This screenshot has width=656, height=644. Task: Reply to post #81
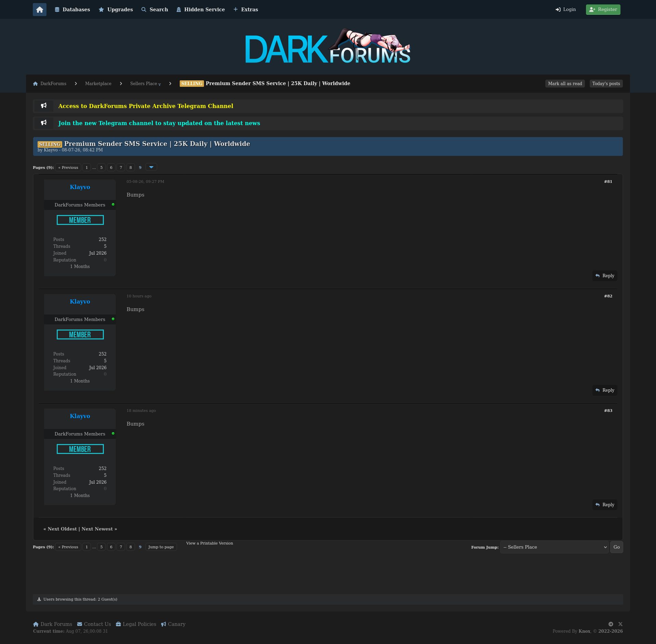(605, 276)
